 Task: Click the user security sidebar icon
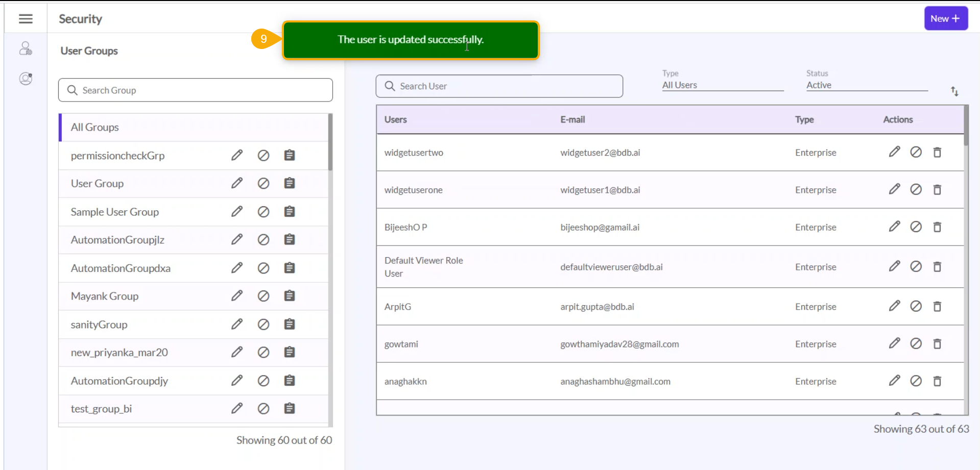pos(26,48)
